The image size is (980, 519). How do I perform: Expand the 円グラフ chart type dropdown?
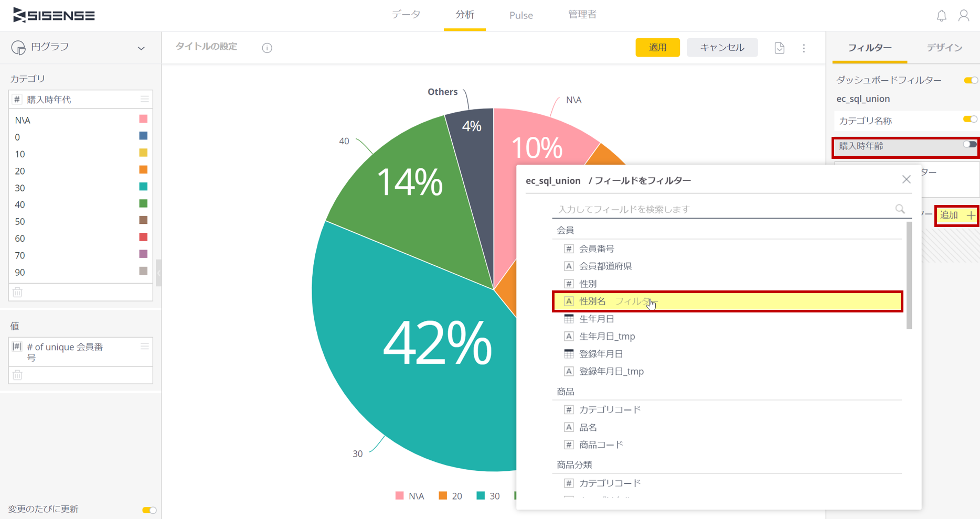[x=141, y=48]
